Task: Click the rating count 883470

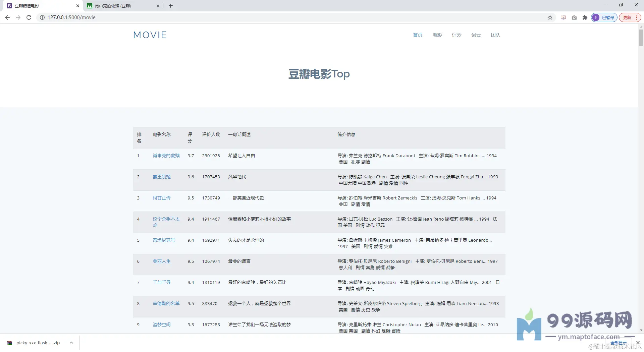Action: pyautogui.click(x=210, y=303)
